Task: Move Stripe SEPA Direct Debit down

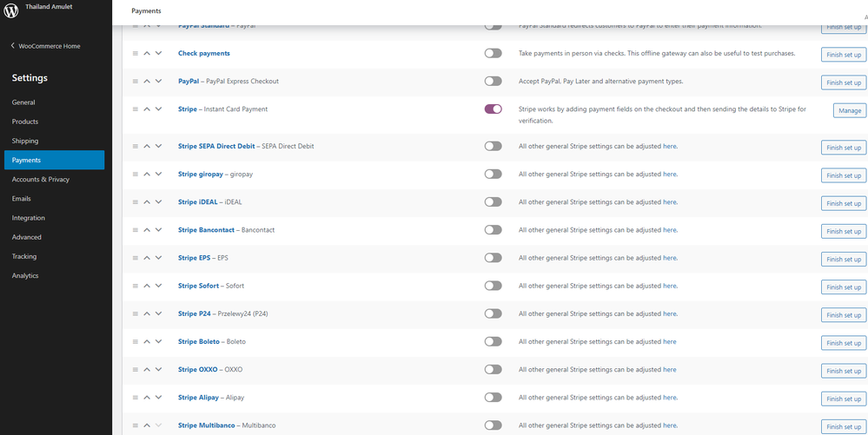Action: coord(158,146)
